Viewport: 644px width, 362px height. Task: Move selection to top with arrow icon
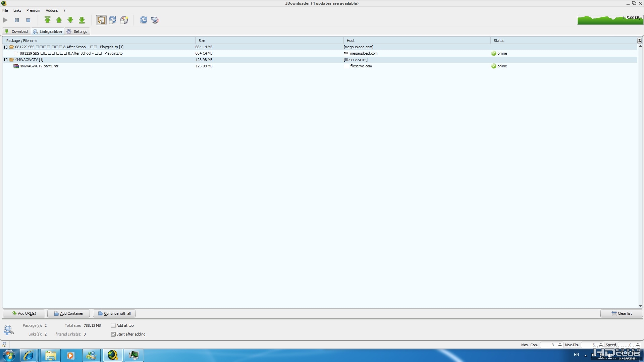pyautogui.click(x=47, y=20)
